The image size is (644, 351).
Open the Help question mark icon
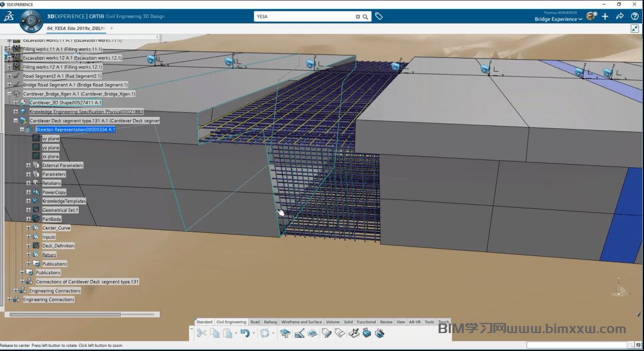pyautogui.click(x=634, y=17)
